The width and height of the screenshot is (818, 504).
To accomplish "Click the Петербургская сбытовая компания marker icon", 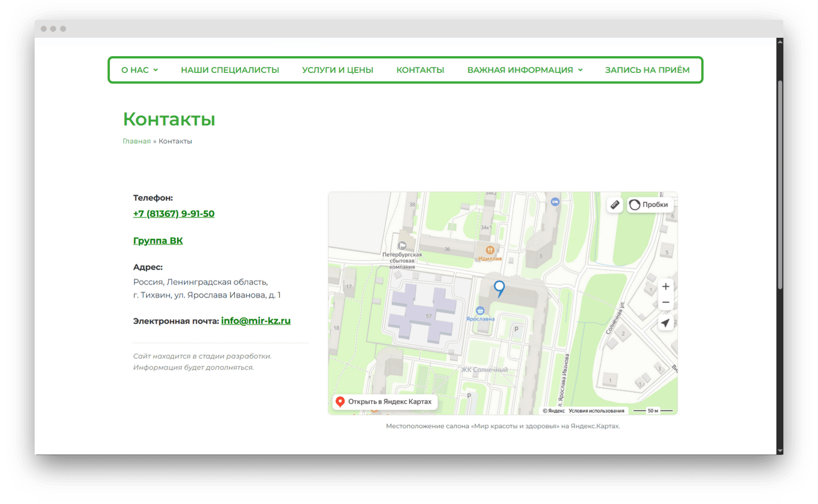I will coord(402,245).
